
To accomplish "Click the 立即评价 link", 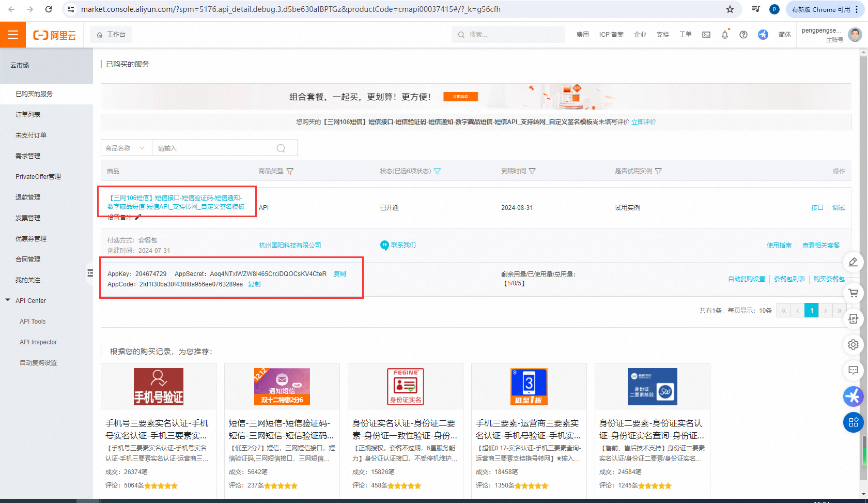I will point(643,122).
